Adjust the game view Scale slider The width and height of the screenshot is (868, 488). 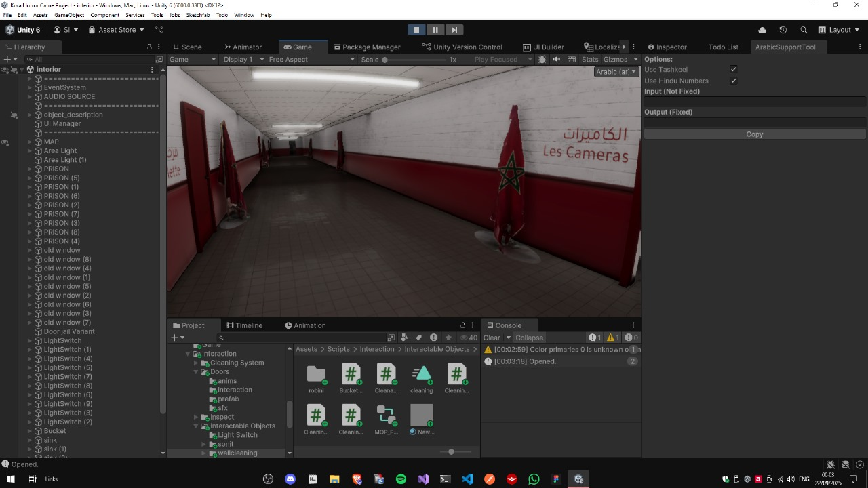coord(385,60)
